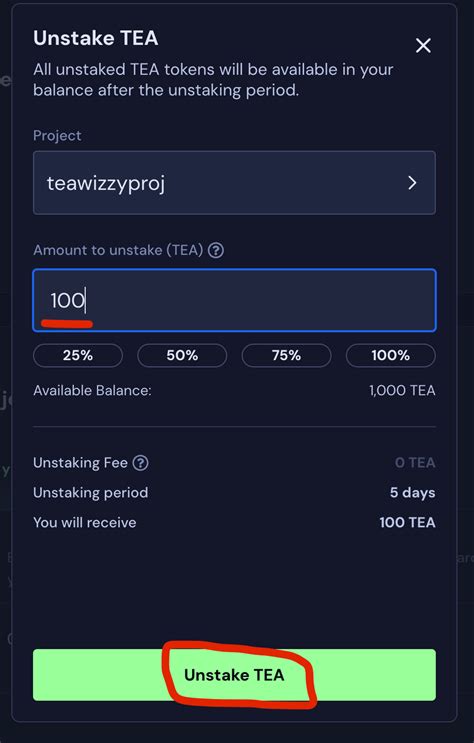The height and width of the screenshot is (743, 474).
Task: Click the Unstake TEA dialog title
Action: coord(96,38)
